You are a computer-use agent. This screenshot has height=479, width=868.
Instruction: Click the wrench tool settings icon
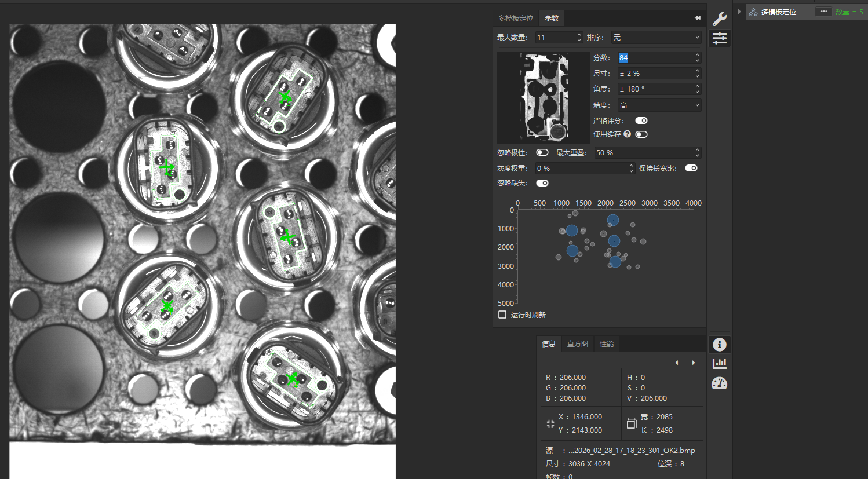pos(719,19)
